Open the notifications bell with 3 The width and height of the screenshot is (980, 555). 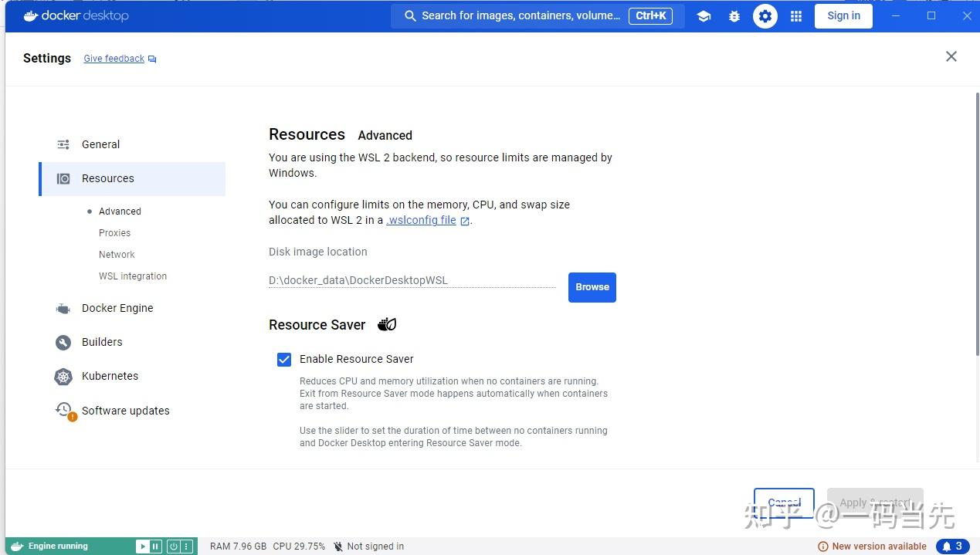coord(952,547)
